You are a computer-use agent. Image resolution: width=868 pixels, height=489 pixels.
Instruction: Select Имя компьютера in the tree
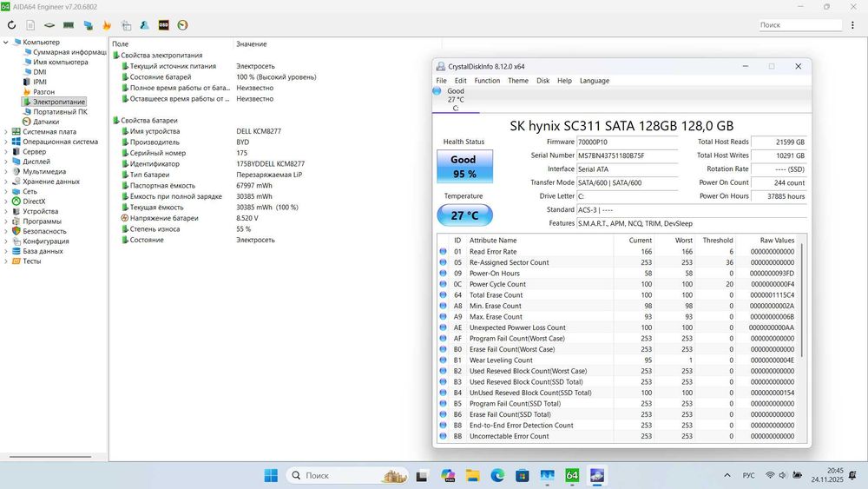[x=56, y=62]
